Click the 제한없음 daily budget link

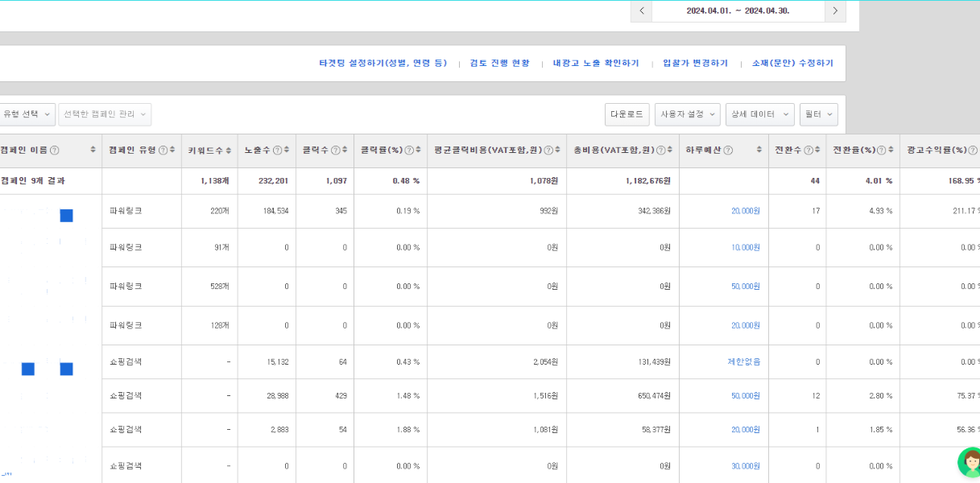[744, 361]
